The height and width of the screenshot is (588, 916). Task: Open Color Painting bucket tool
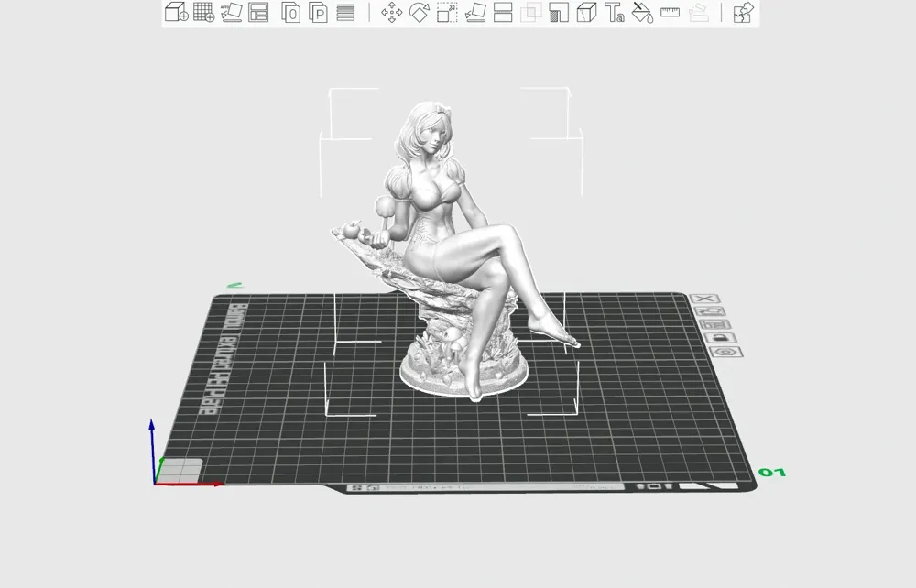click(x=642, y=12)
